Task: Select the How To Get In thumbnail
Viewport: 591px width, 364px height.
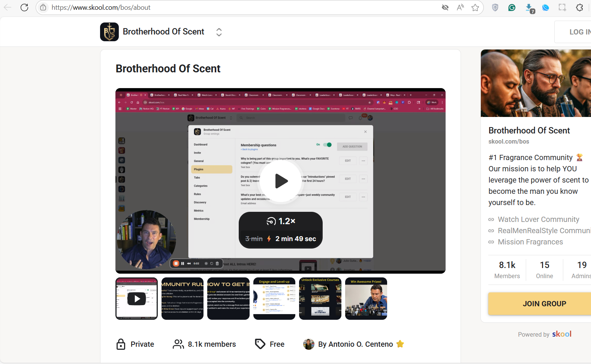Action: [228, 299]
